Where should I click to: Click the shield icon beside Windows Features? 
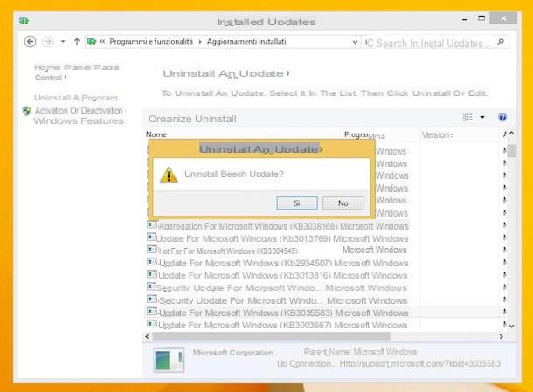pyautogui.click(x=26, y=111)
